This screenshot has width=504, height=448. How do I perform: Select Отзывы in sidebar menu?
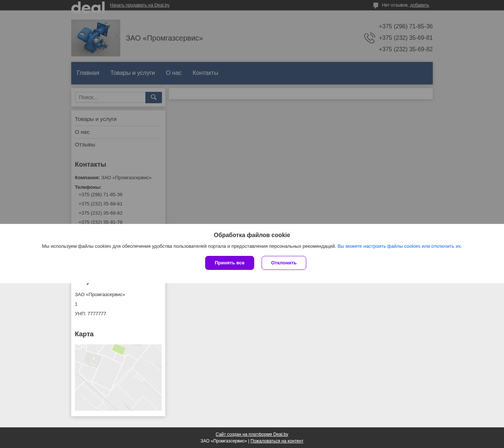point(85,145)
